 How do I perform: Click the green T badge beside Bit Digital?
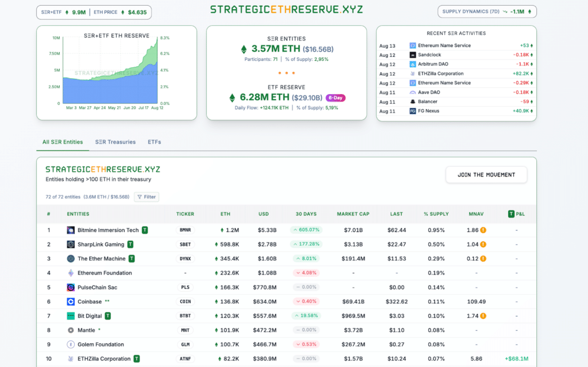coord(107,316)
